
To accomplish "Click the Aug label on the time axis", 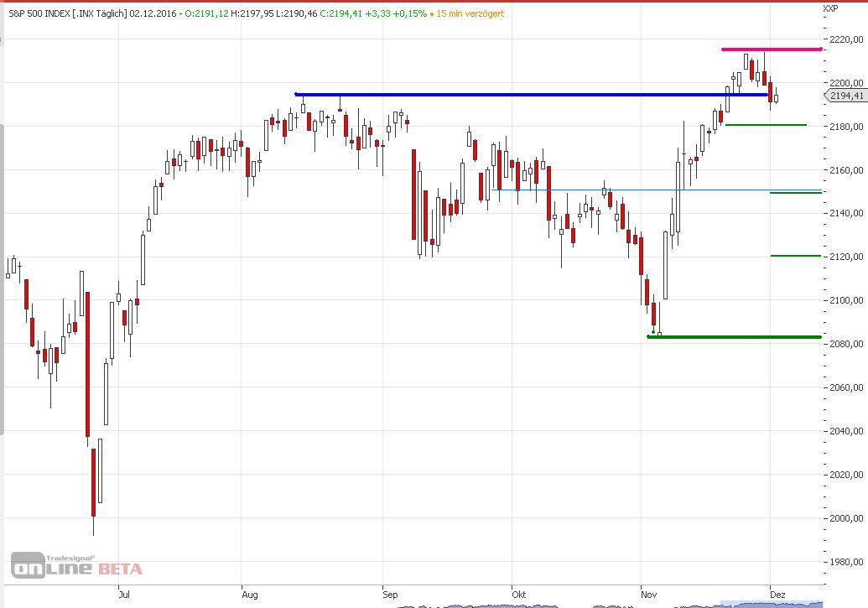I will [250, 594].
